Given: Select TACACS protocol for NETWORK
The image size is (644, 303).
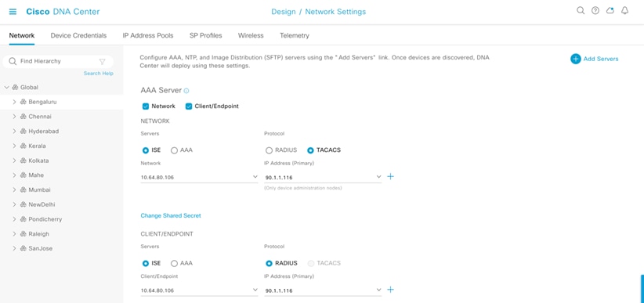Looking at the screenshot, I should [x=310, y=150].
